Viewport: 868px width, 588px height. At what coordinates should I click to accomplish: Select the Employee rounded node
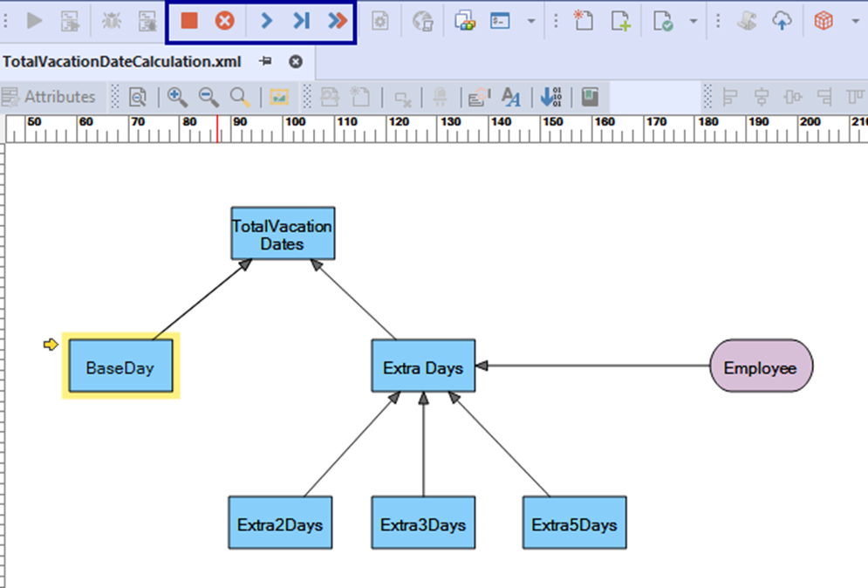762,366
